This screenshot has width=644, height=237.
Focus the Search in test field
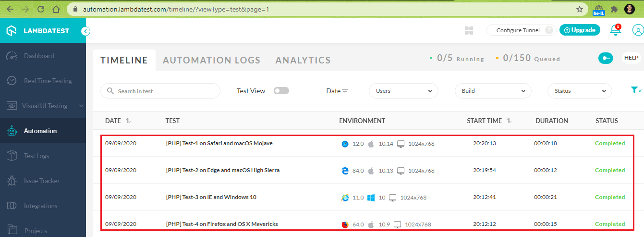point(160,91)
